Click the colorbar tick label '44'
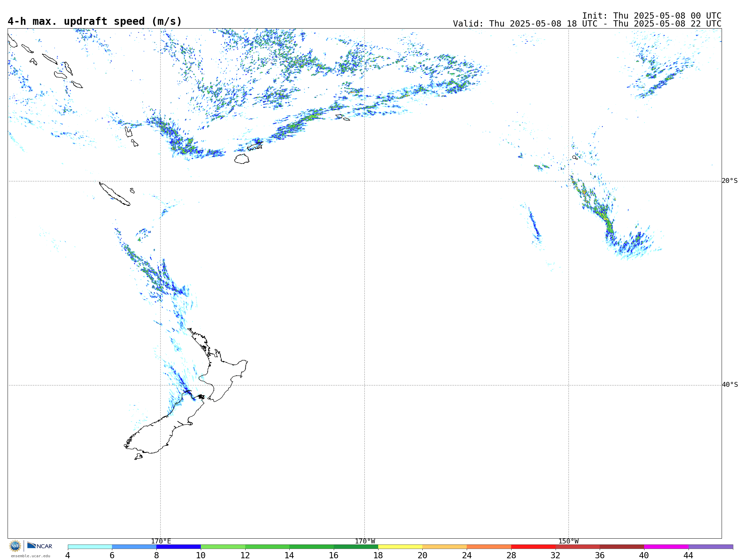744x560 pixels. pos(689,556)
